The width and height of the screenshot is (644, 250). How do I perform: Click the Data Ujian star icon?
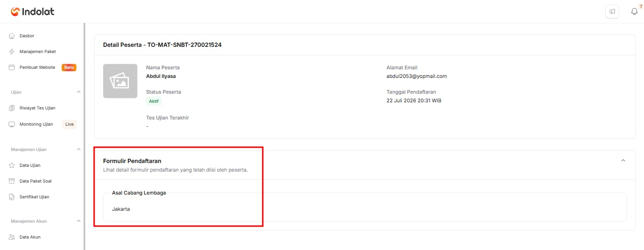[x=12, y=165]
